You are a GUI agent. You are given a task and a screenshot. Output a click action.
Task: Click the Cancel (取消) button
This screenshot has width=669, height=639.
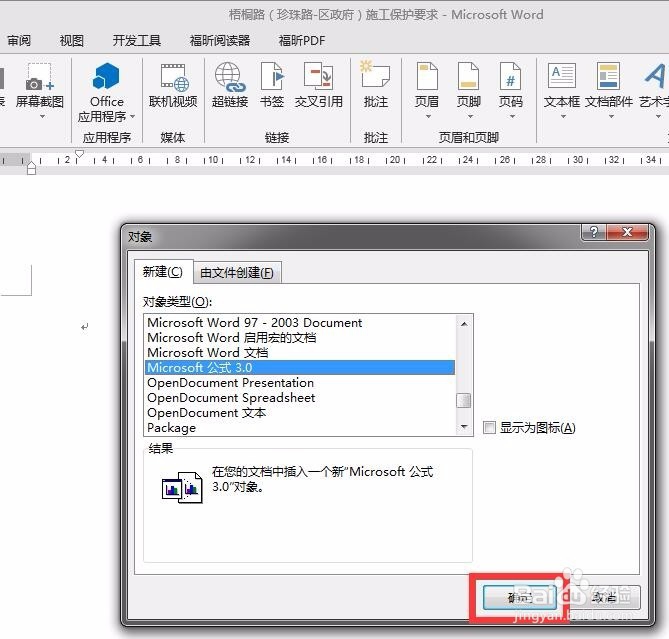604,597
